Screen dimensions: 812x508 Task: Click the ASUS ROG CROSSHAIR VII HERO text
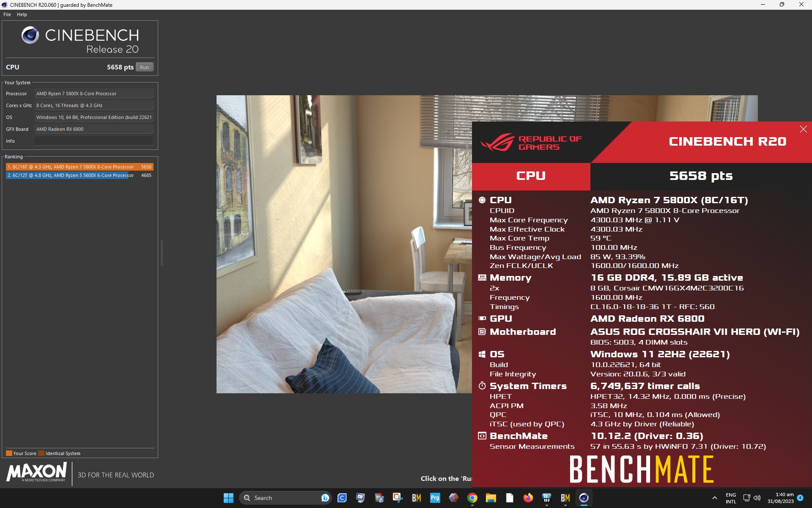point(695,332)
